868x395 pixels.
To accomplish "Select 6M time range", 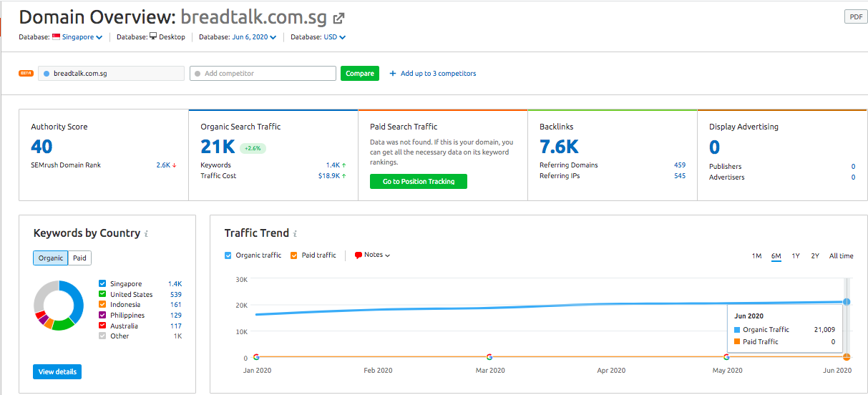I will coord(776,256).
